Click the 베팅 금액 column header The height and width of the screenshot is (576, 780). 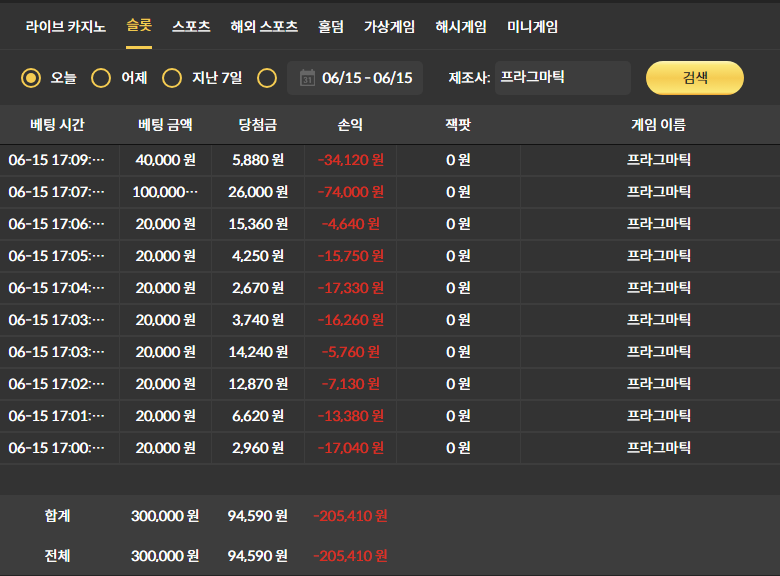165,124
